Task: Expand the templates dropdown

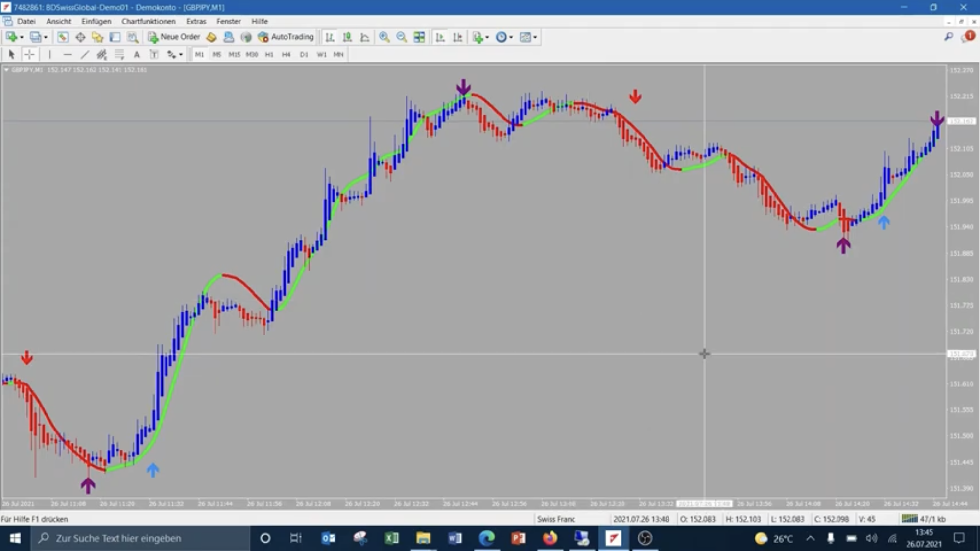Action: [535, 37]
